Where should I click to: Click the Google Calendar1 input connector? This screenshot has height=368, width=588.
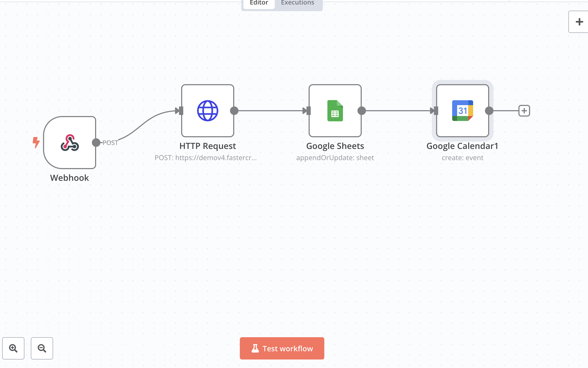tap(436, 111)
